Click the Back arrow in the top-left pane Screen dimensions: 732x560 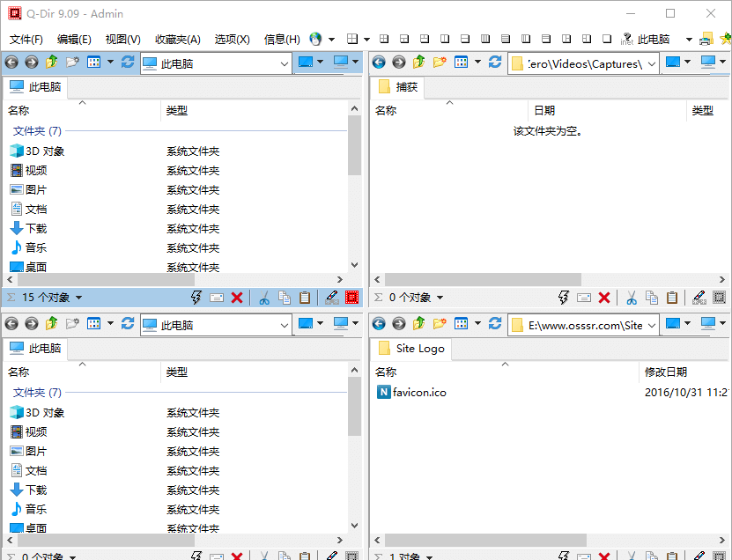pos(11,62)
